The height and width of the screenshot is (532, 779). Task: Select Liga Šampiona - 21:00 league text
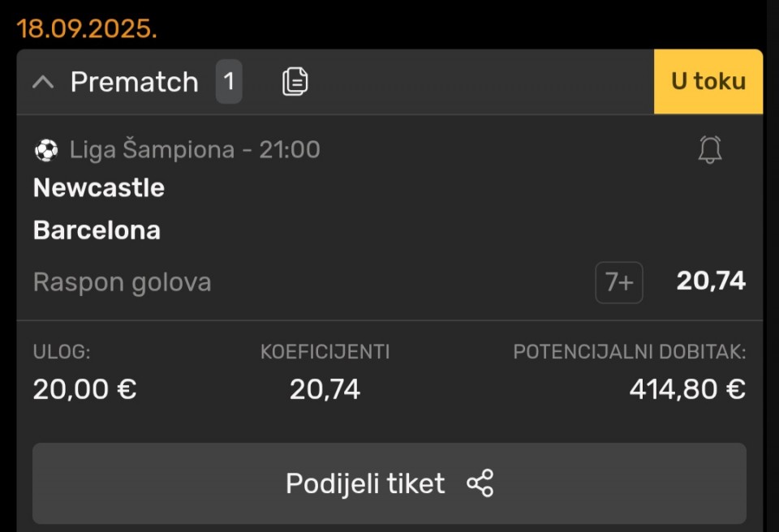pos(195,149)
